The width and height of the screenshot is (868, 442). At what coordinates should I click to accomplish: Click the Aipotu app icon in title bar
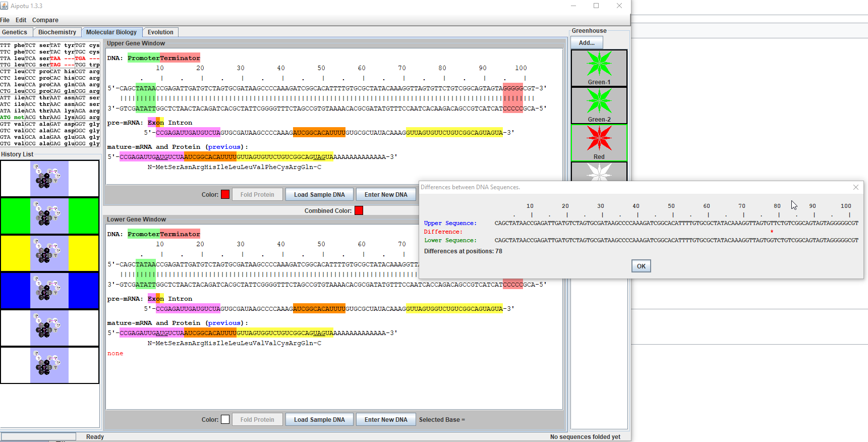(5, 6)
